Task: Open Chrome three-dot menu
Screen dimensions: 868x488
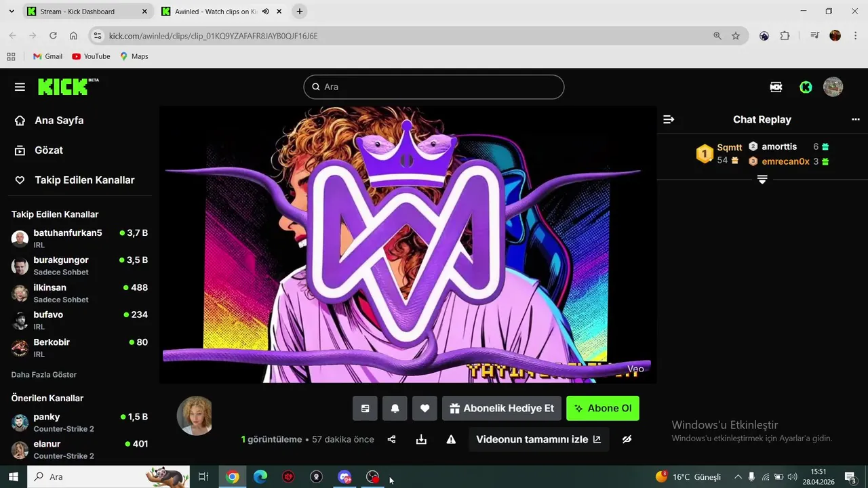Action: pos(855,36)
